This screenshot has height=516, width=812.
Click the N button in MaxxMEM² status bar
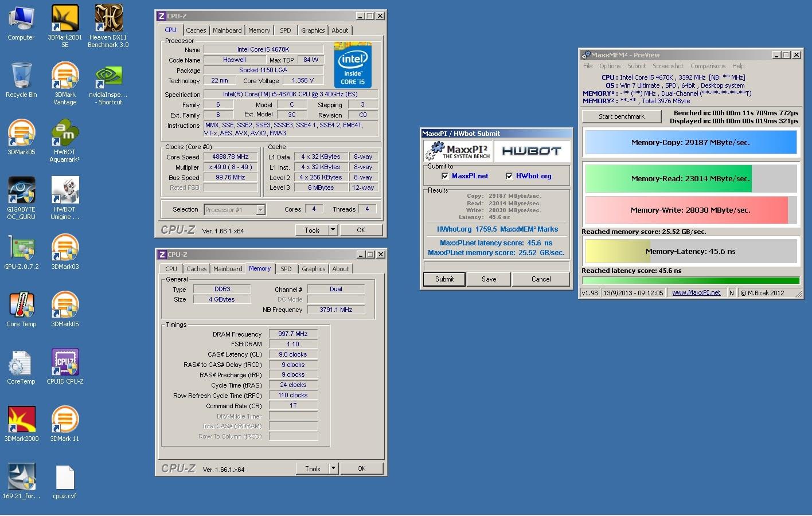(732, 292)
